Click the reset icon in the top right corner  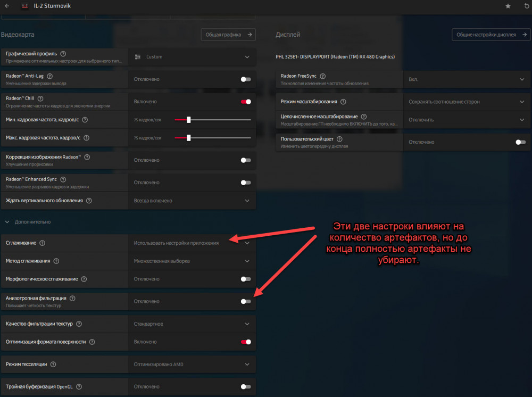[x=526, y=6]
